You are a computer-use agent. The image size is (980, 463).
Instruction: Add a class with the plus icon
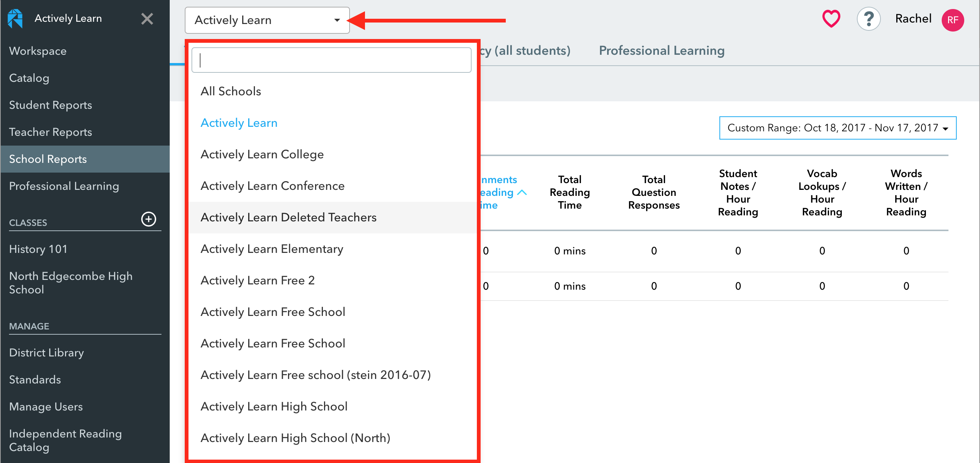click(x=148, y=219)
